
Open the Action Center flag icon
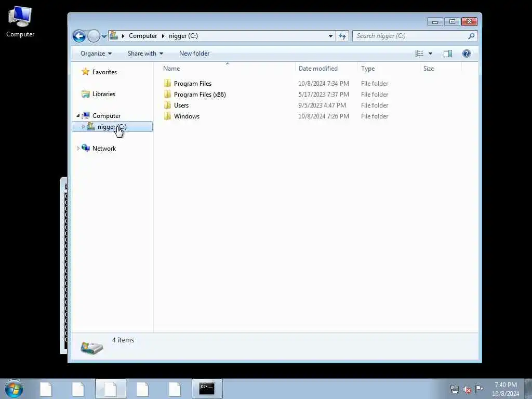coord(479,389)
